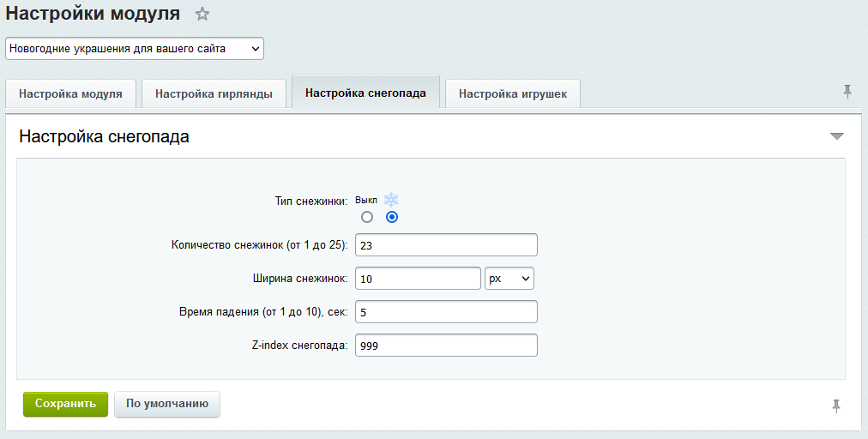Add page to favorites with star icon
The height and width of the screenshot is (439, 868).
pos(202,14)
